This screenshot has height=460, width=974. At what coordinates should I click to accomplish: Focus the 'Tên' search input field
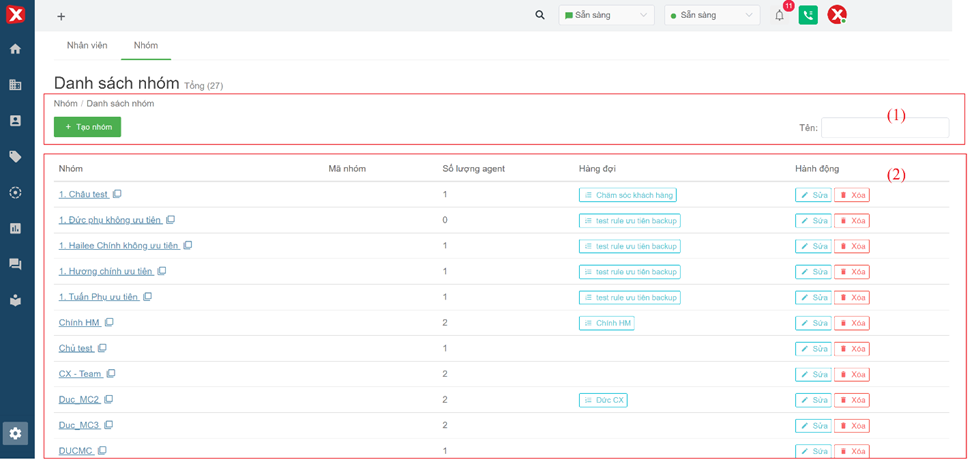884,128
